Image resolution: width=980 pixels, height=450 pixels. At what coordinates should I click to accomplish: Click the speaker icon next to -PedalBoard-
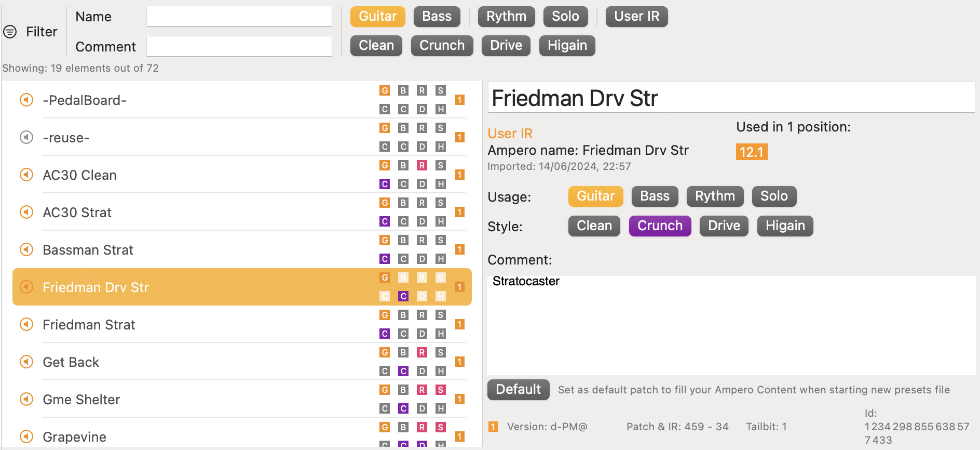(x=26, y=100)
